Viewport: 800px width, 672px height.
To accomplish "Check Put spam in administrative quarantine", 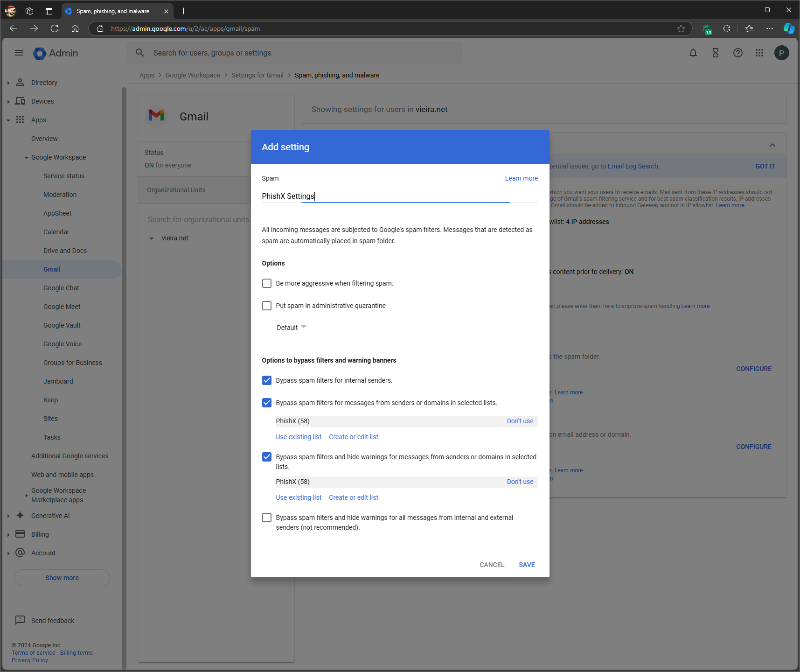I will tap(267, 306).
